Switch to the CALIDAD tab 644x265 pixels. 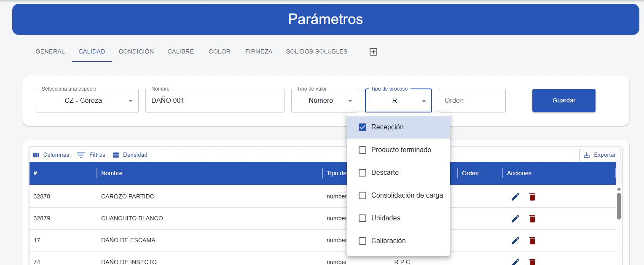coord(92,52)
